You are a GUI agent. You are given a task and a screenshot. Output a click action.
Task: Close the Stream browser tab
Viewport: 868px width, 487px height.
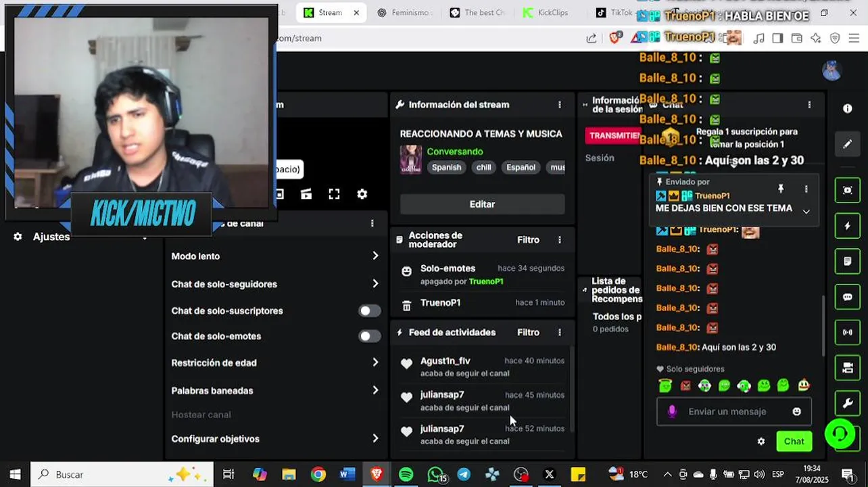tap(356, 13)
